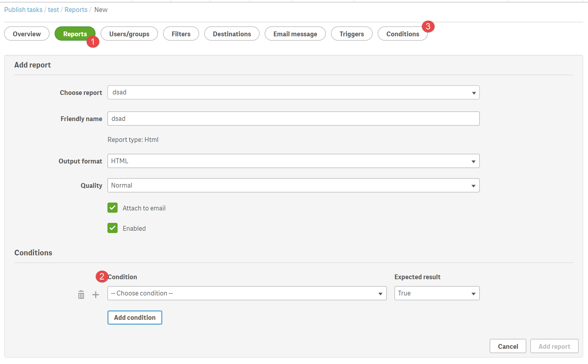Switch to the Triggers tab
This screenshot has width=588, height=364.
pos(352,34)
